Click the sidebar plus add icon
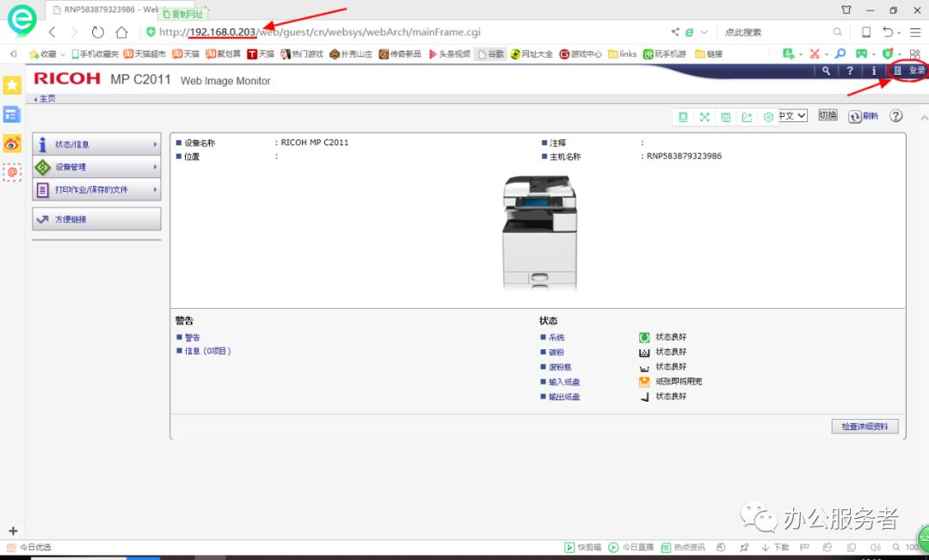 tap(13, 531)
